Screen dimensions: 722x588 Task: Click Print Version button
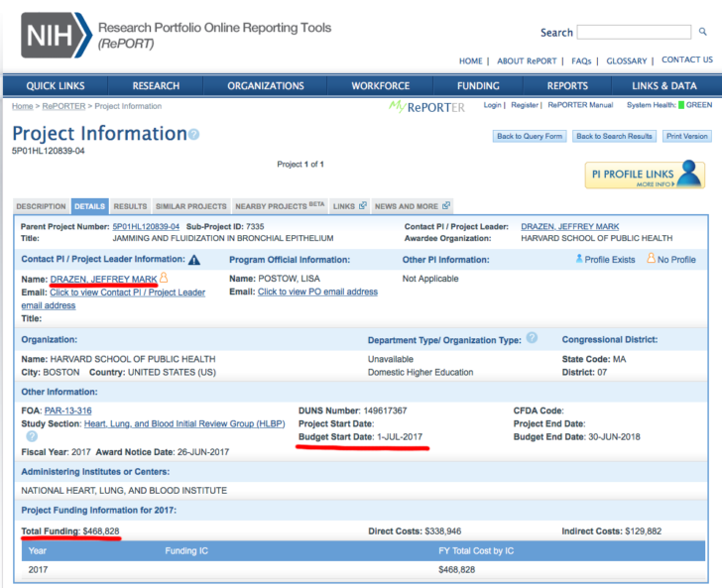[x=687, y=136]
